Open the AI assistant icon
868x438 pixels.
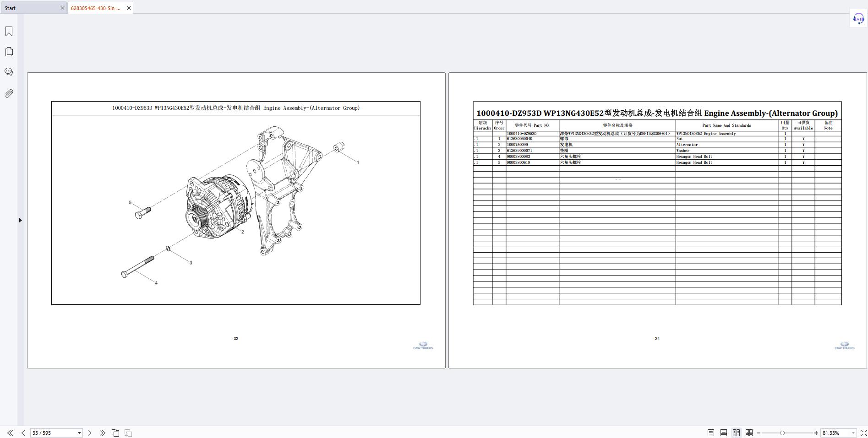click(858, 19)
